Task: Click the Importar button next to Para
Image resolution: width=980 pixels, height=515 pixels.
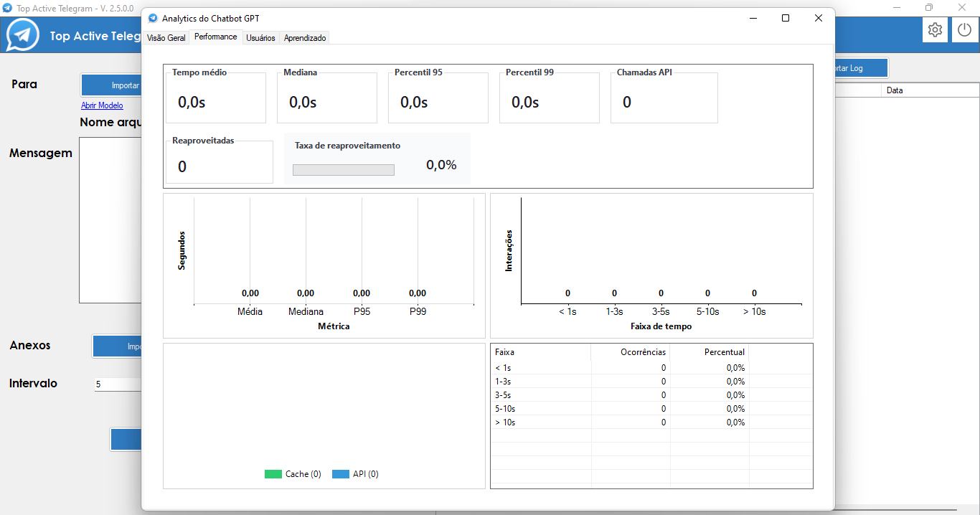Action: click(112, 85)
